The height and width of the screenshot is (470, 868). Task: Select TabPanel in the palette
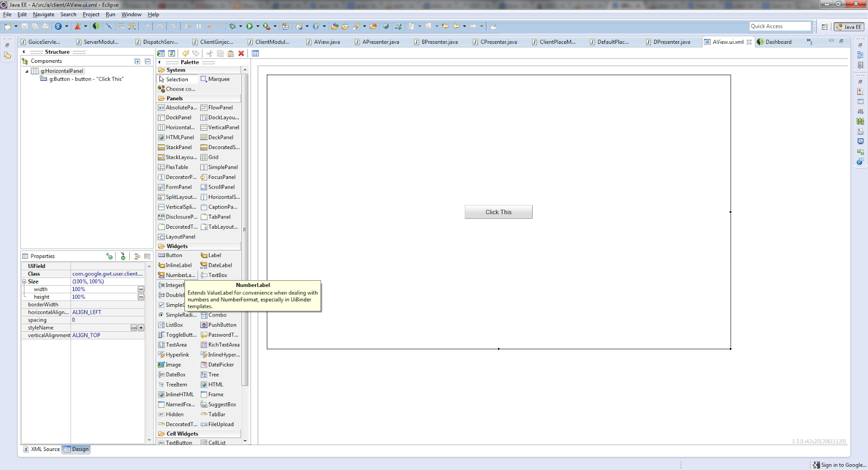tap(215, 217)
